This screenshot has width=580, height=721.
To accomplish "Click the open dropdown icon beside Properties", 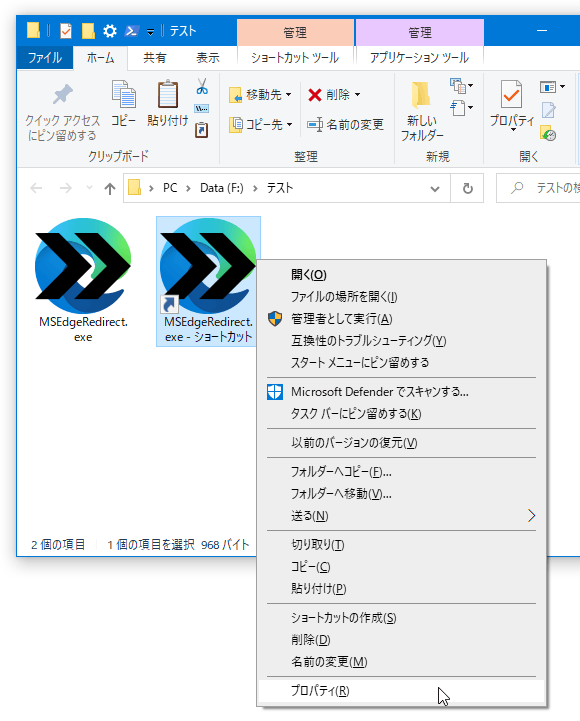I will coord(552,87).
